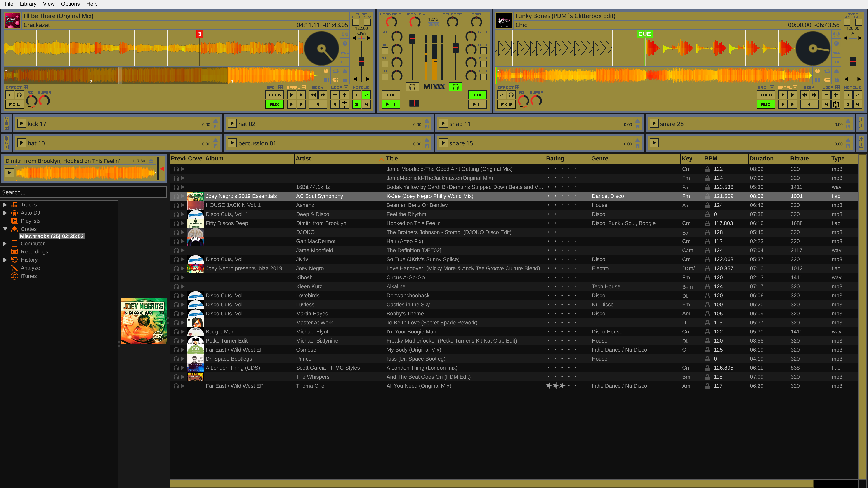868x488 pixels.
Task: Select iTunes library source
Action: (x=28, y=276)
